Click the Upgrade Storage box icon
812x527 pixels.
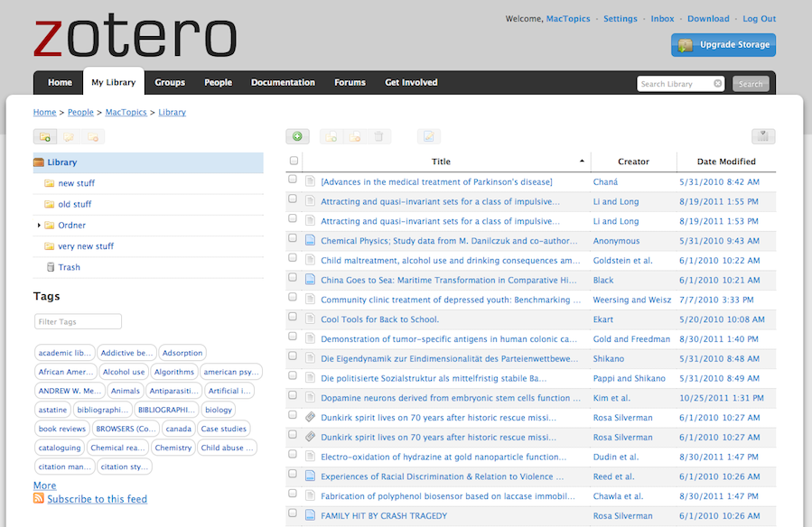tap(686, 45)
